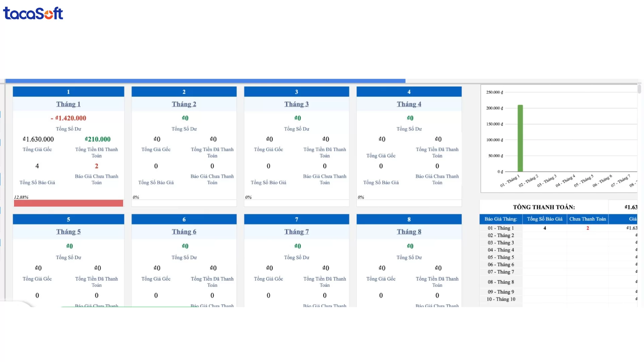Viewport: 644px width, 362px height.
Task: Open the Tháng 2 link
Action: point(184,104)
